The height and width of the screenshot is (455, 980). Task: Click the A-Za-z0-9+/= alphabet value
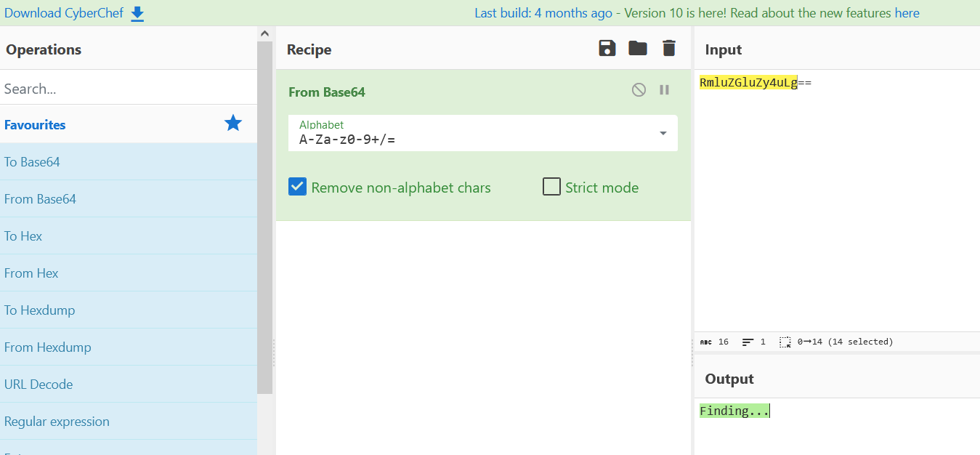click(347, 139)
